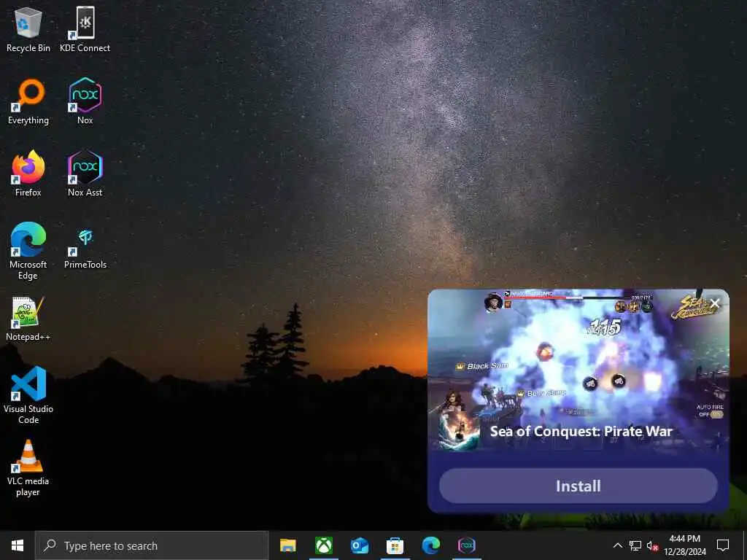
Task: Select the PrimeTools desktop shortcut
Action: coord(85,249)
